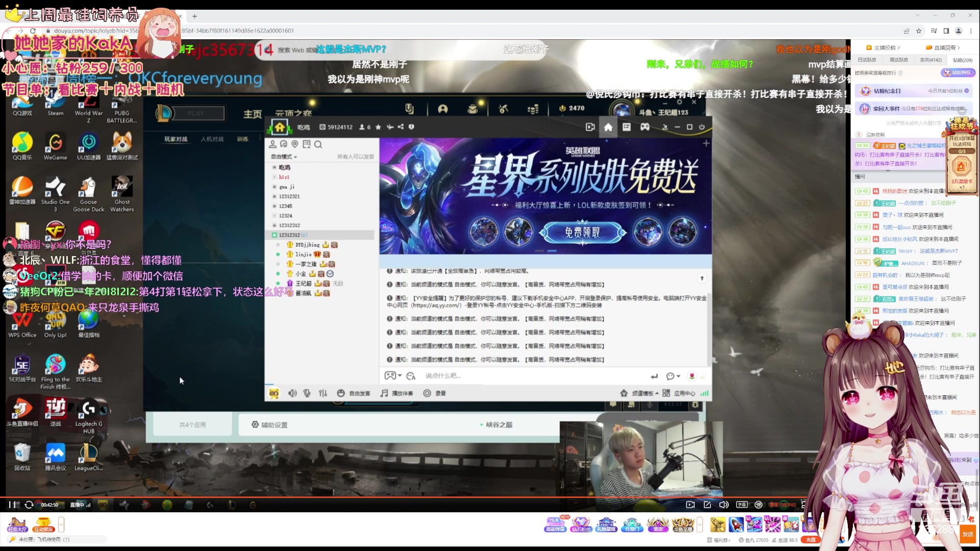This screenshot has height=551, width=980.
Task: Open the list panel icon in YY header
Action: pos(626,127)
